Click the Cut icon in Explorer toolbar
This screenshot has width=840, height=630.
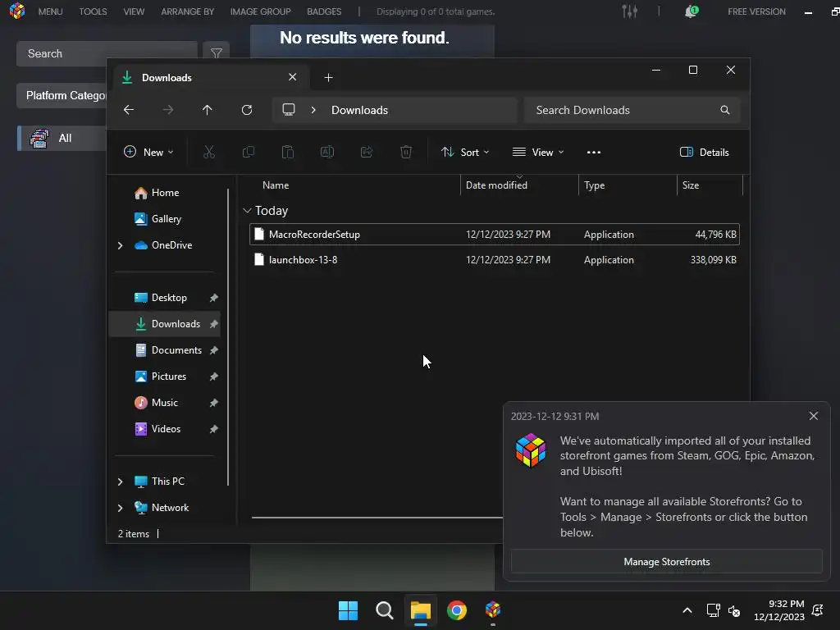[209, 152]
